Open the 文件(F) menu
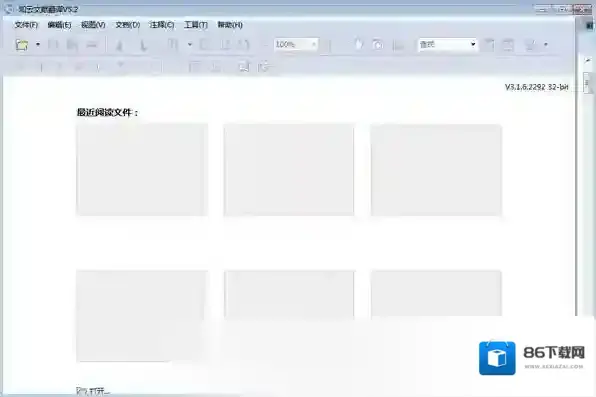596x397 pixels. (26, 25)
